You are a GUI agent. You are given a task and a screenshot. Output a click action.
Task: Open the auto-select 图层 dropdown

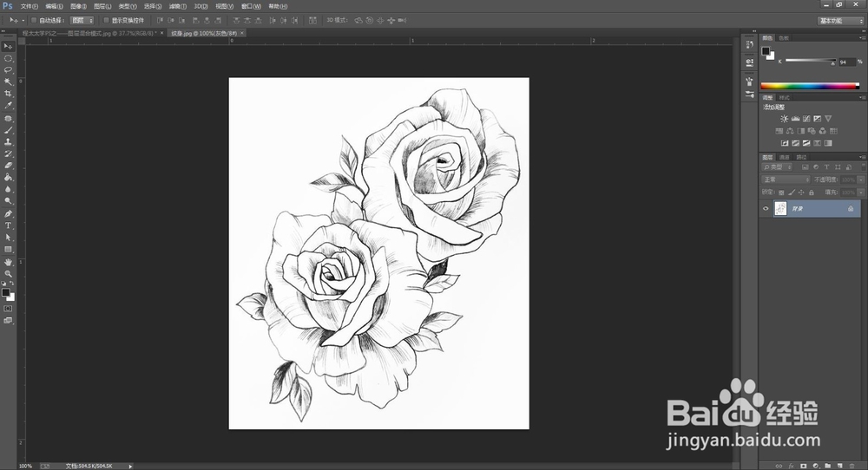click(x=82, y=21)
